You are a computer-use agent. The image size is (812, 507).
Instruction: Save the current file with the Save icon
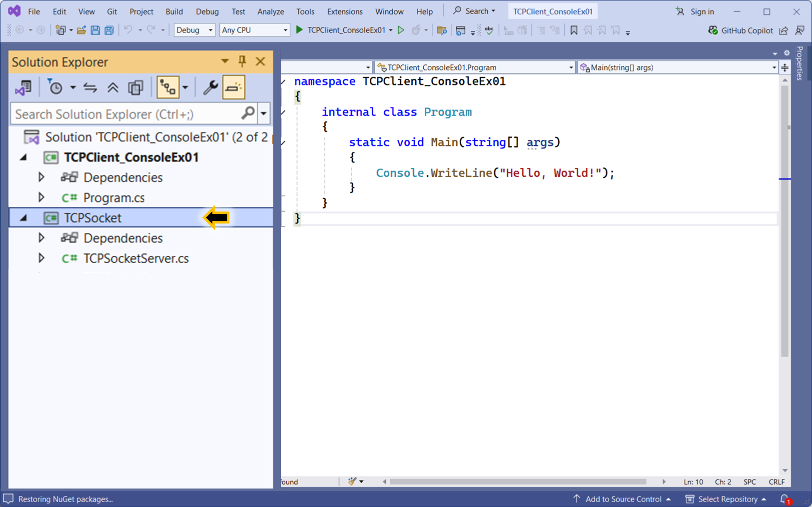95,30
